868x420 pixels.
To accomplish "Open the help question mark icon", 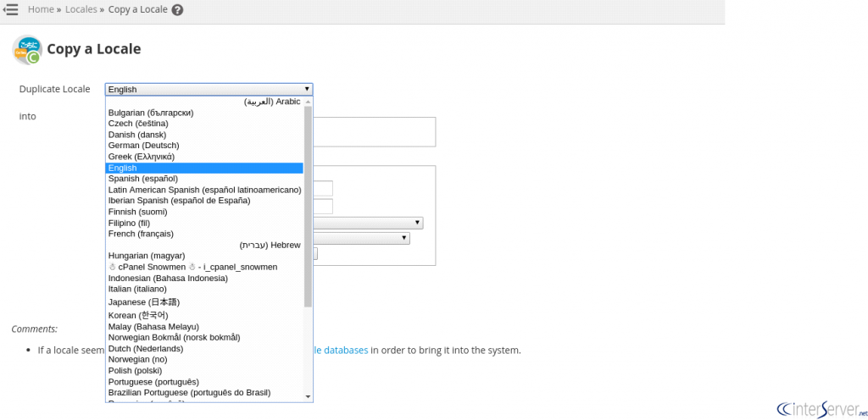I will pyautogui.click(x=177, y=10).
